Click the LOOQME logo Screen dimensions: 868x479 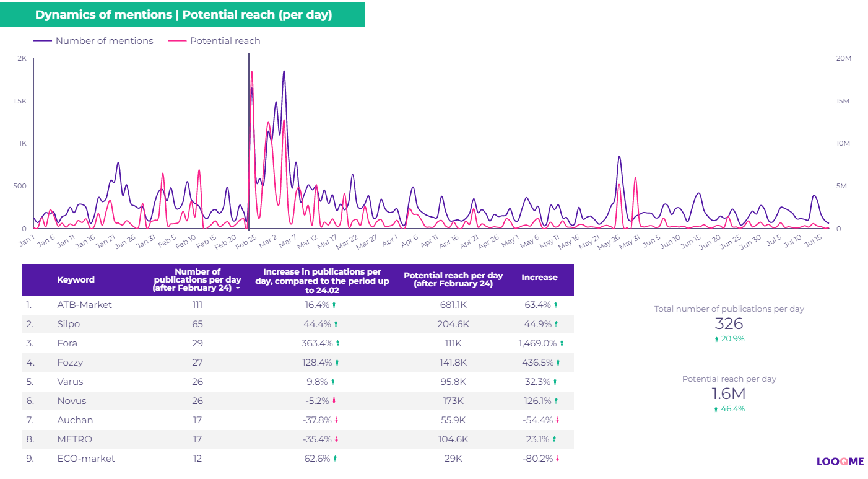pos(840,462)
